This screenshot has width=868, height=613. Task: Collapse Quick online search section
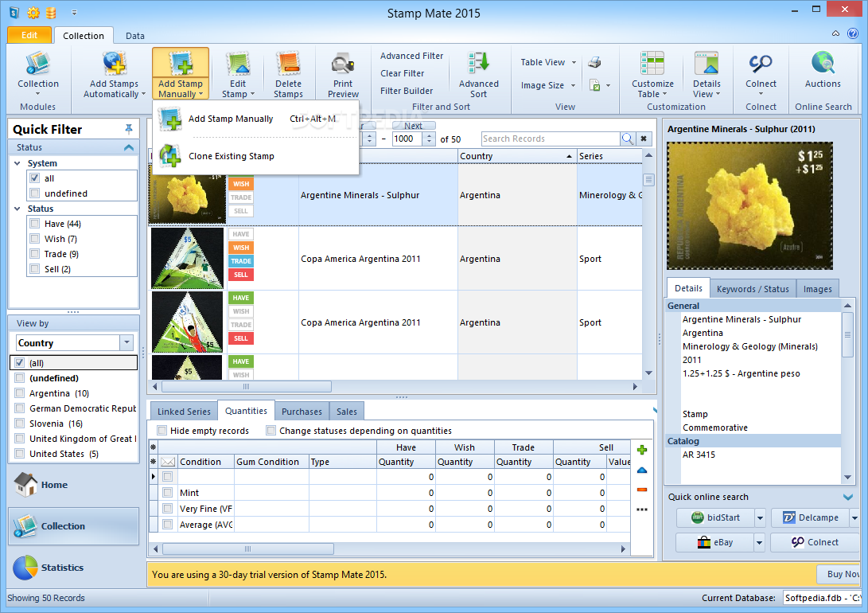pos(847,497)
